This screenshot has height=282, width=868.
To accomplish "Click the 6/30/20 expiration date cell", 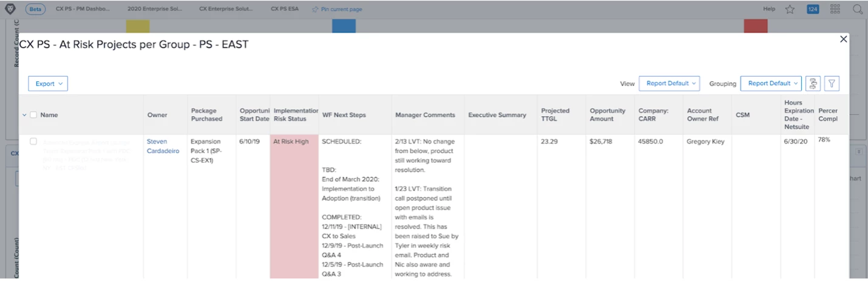I will pos(796,142).
